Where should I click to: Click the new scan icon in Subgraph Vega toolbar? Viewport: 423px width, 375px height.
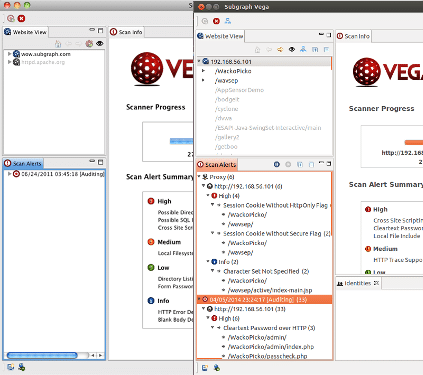point(205,21)
